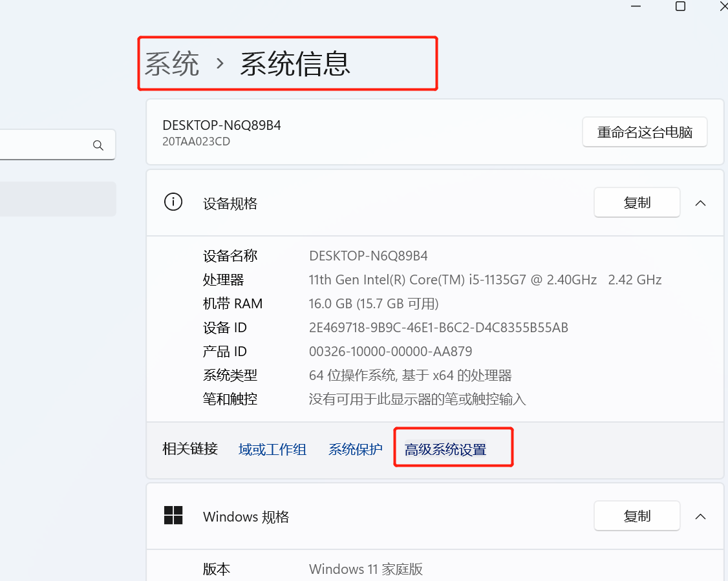
Task: Open 域或工作组 link
Action: click(x=272, y=449)
